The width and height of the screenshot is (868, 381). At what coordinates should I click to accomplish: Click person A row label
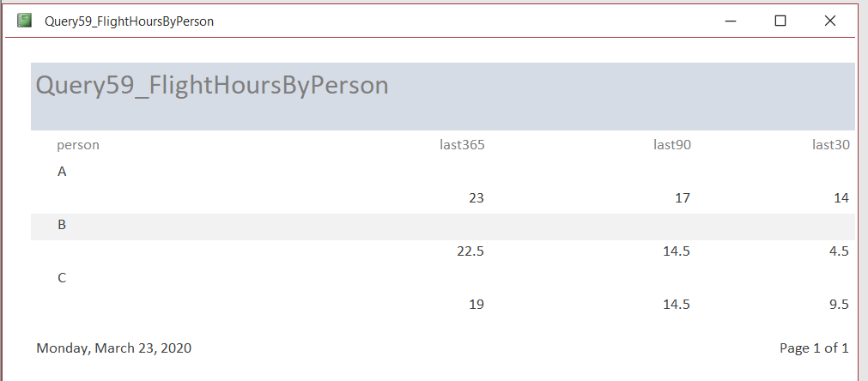(x=62, y=172)
